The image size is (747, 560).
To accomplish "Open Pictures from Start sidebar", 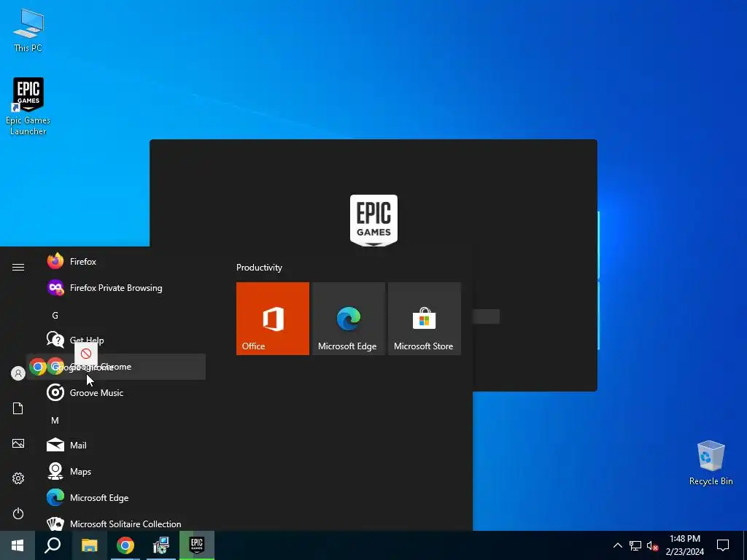I will pos(18,444).
